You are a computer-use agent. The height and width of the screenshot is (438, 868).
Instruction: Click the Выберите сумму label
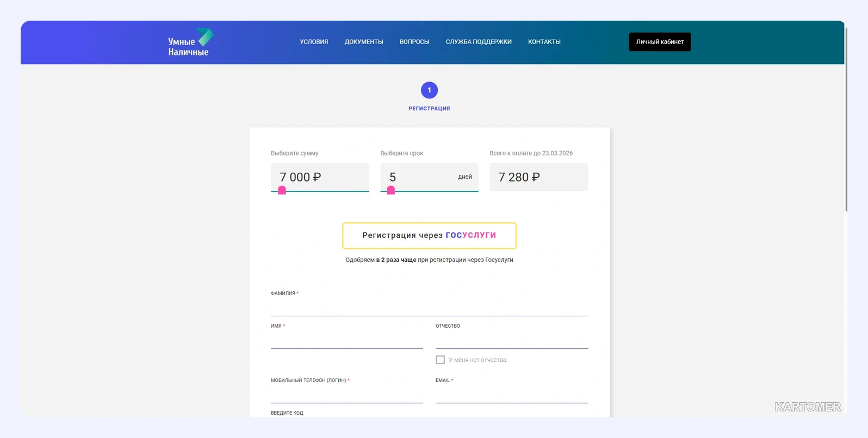(x=295, y=153)
